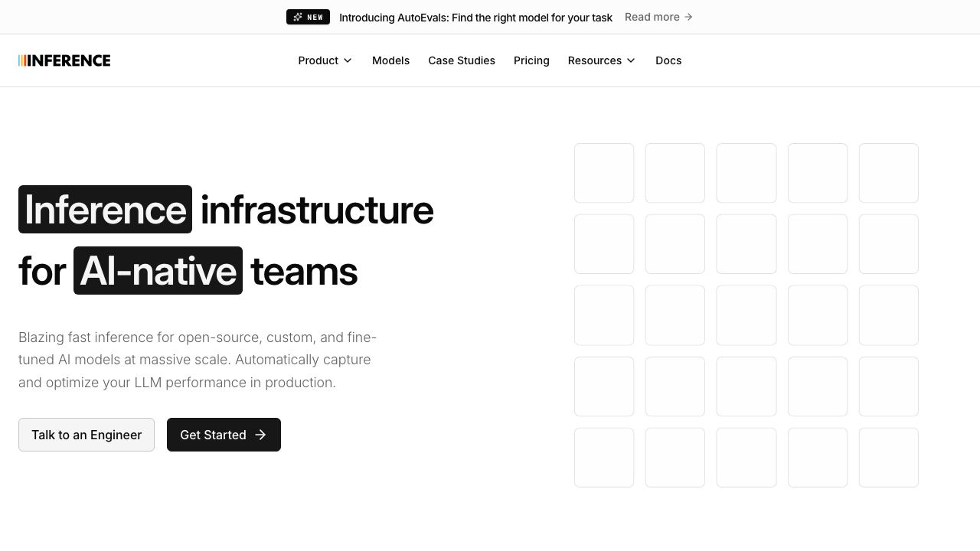Click arrow icon in Get Started button
Viewport: 980px width, 551px height.
tap(260, 435)
